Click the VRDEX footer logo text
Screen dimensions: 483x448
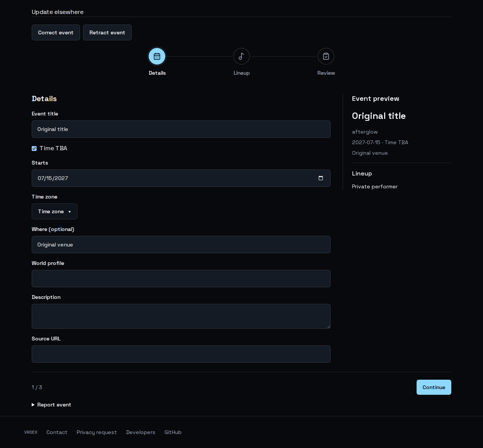31,432
